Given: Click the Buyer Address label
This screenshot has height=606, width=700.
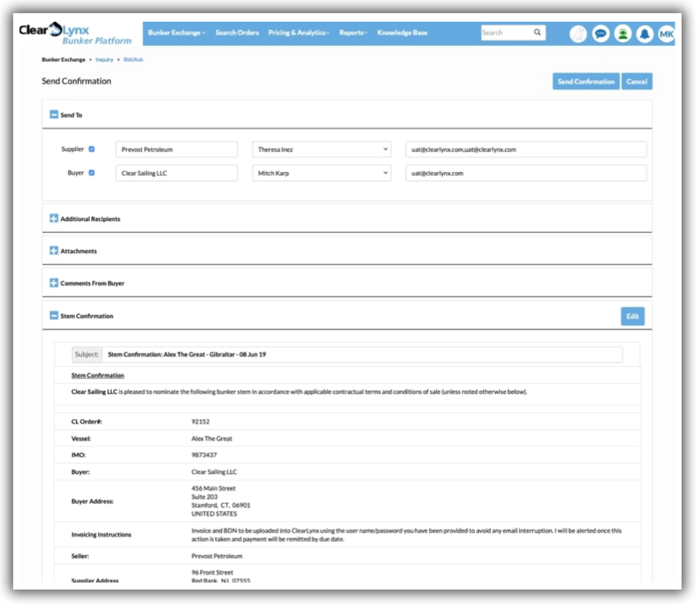Looking at the screenshot, I should (x=92, y=501).
